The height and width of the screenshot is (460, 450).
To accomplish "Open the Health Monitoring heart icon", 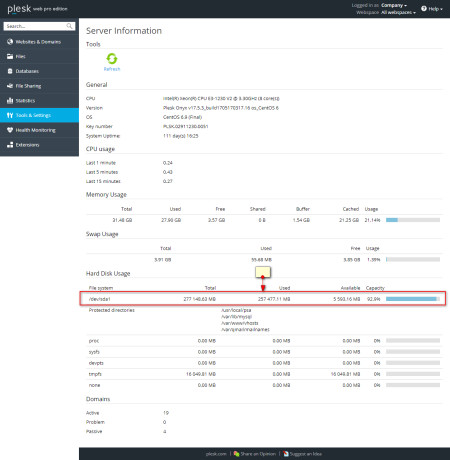I will point(10,130).
